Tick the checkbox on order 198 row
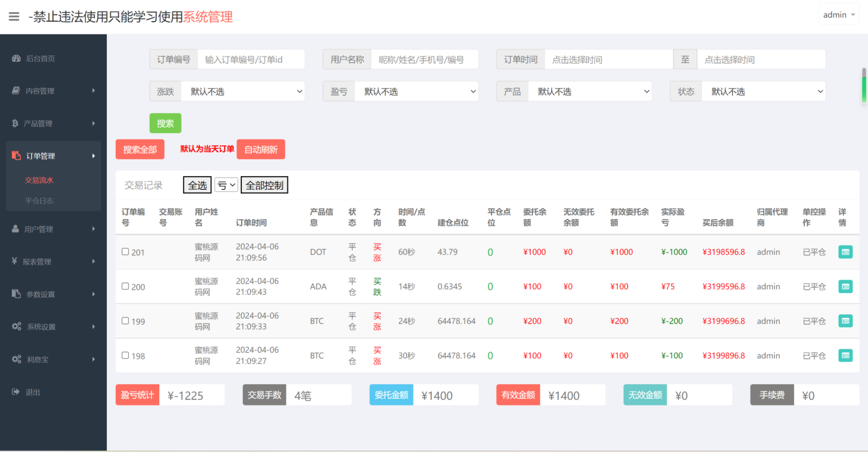The image size is (868, 452). click(125, 355)
